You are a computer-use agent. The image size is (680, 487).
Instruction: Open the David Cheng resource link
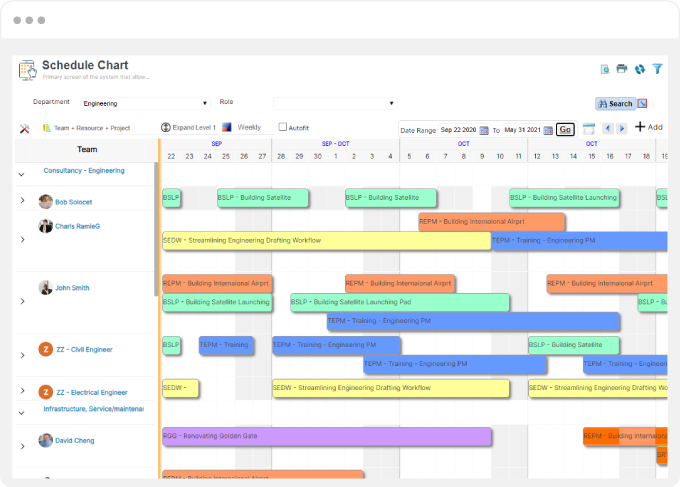tap(75, 441)
